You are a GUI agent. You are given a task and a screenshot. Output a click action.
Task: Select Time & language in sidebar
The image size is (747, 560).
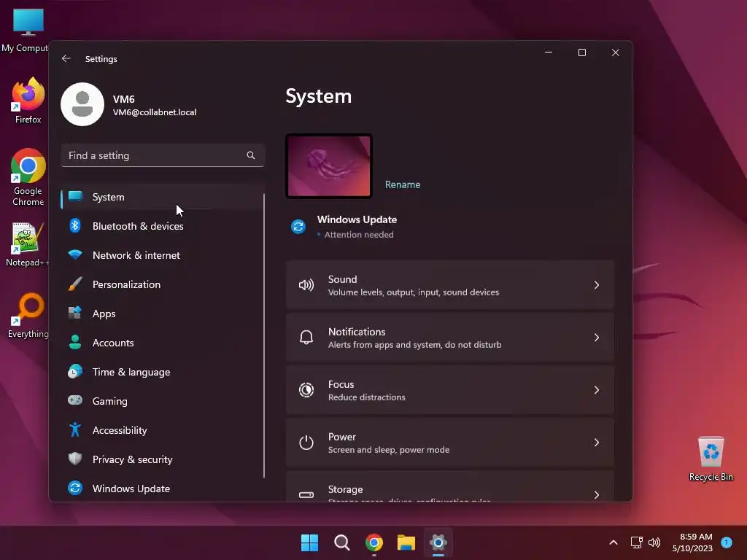tap(162, 371)
